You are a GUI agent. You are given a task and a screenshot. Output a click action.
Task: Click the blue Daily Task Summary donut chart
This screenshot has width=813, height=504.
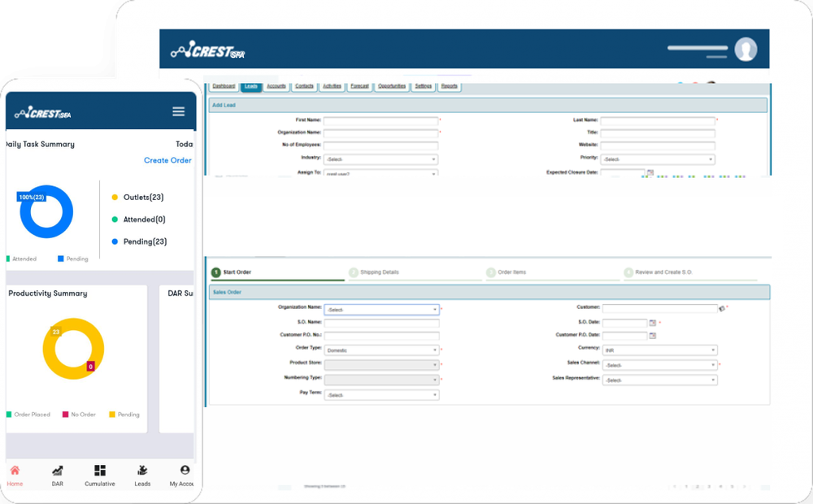point(46,211)
